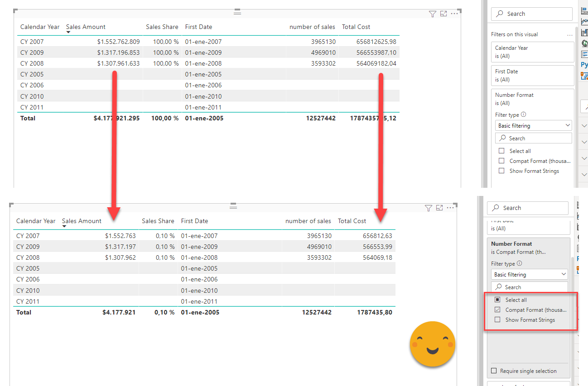Open the bottom Basic filtering dropdown
Viewport: 588px width, 386px height.
(529, 275)
